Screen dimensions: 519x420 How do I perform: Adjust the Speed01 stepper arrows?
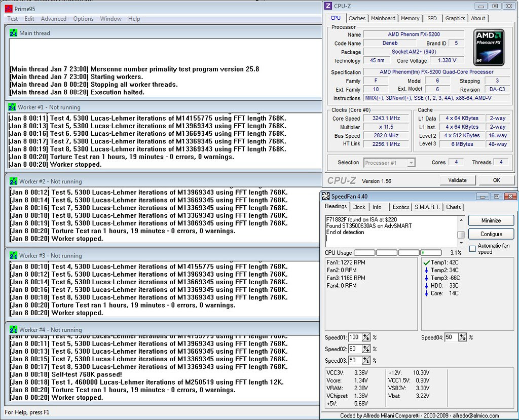tap(366, 337)
